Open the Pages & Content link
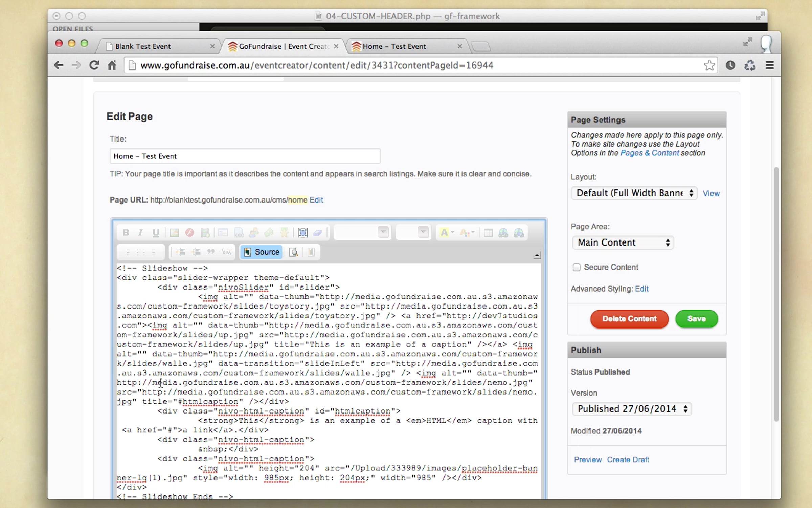This screenshot has width=812, height=508. pos(650,153)
